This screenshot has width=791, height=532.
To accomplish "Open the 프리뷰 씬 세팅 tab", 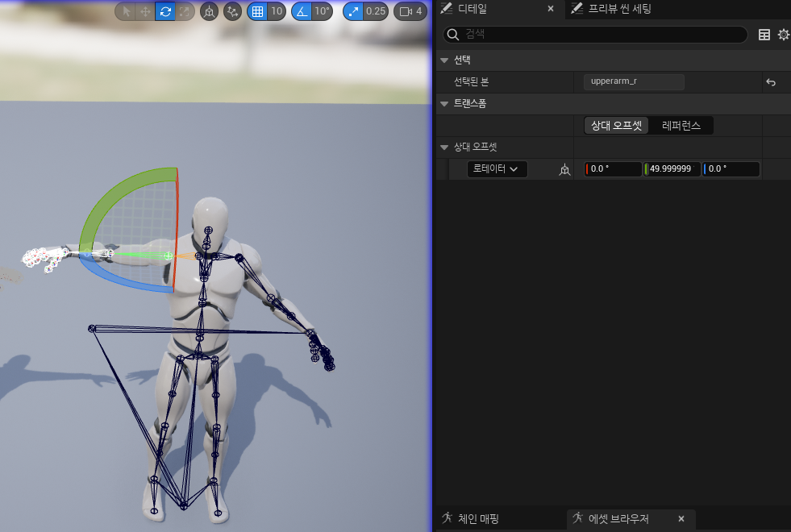I will pyautogui.click(x=619, y=9).
